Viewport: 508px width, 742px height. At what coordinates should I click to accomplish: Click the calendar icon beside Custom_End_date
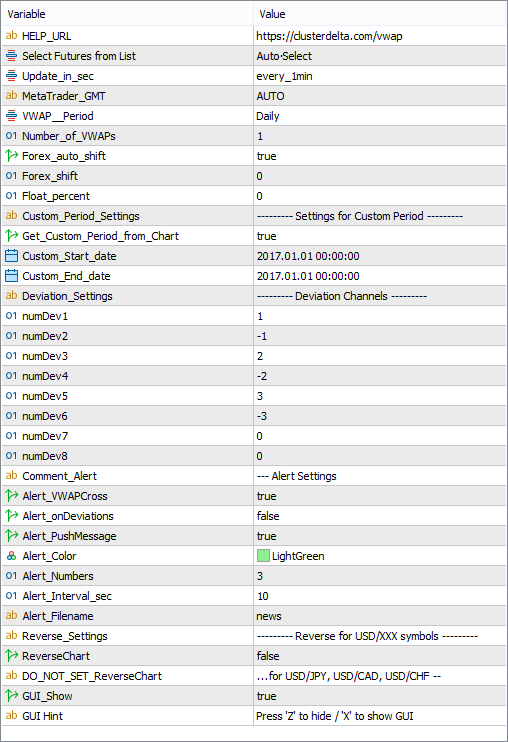tap(11, 276)
